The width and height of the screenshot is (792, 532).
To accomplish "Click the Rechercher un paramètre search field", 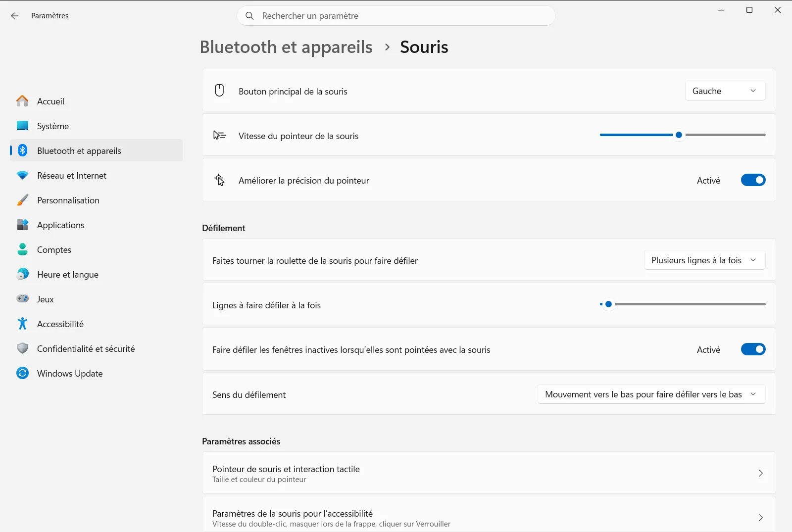I will (x=396, y=16).
